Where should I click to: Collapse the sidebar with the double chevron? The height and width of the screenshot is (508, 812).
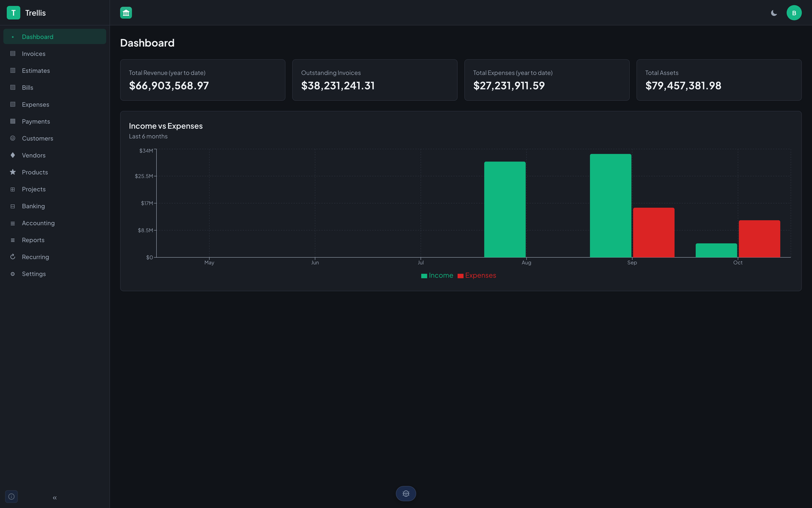[55, 498]
